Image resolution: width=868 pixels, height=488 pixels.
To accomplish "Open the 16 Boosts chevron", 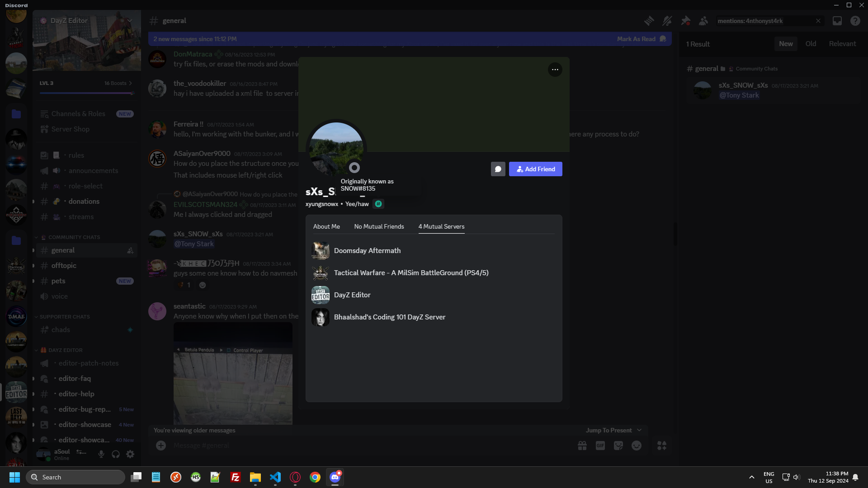I will (x=131, y=83).
